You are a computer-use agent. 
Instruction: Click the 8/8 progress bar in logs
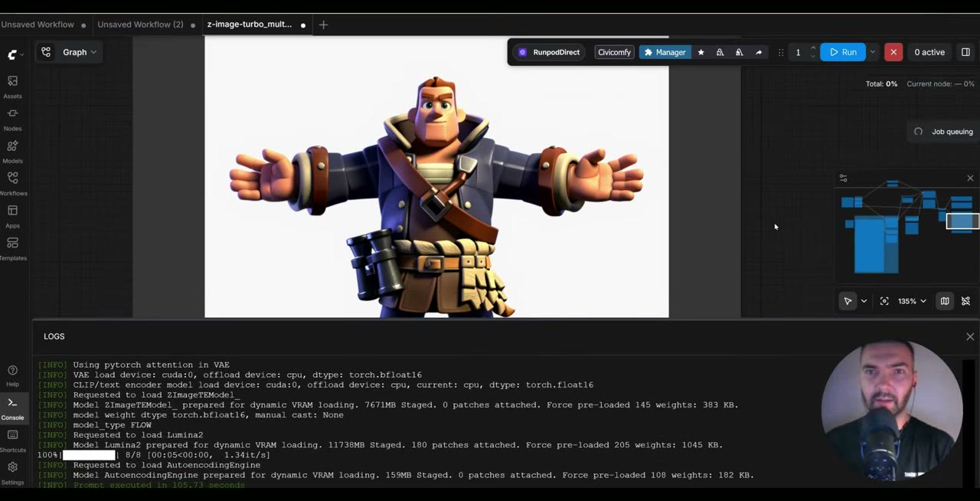89,455
